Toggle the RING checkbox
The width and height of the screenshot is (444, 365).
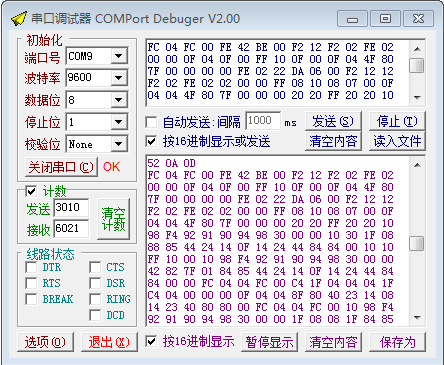pyautogui.click(x=95, y=299)
